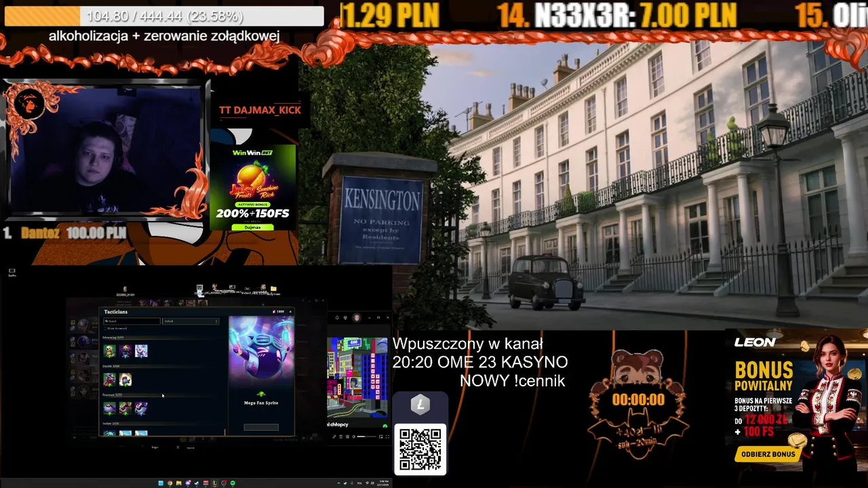Click the 00:00:00 timer

(x=638, y=400)
